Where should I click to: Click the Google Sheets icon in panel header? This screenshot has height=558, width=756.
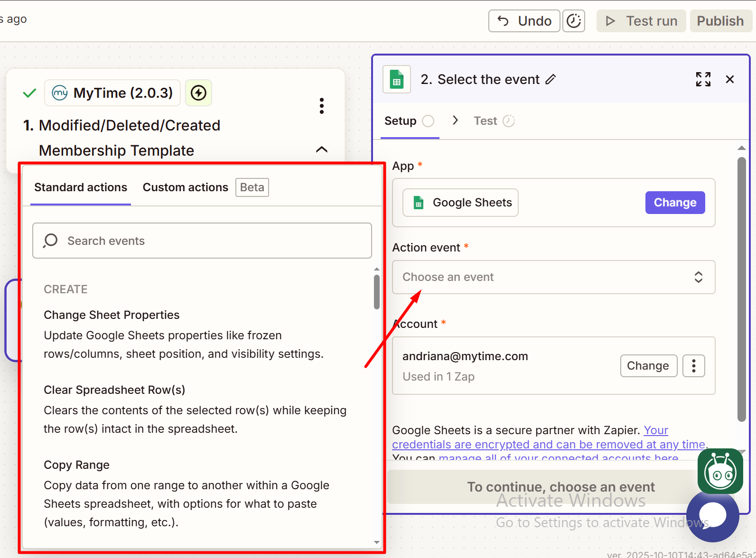[397, 79]
